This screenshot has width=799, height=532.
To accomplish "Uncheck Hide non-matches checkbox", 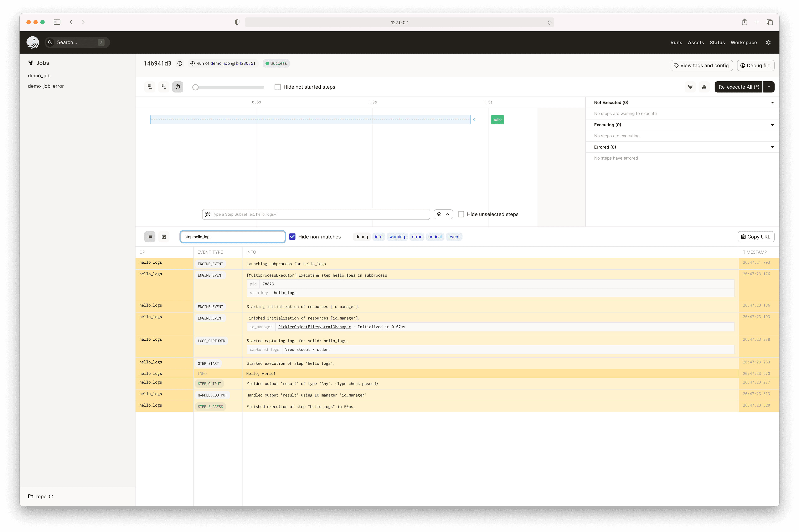I will pos(292,237).
